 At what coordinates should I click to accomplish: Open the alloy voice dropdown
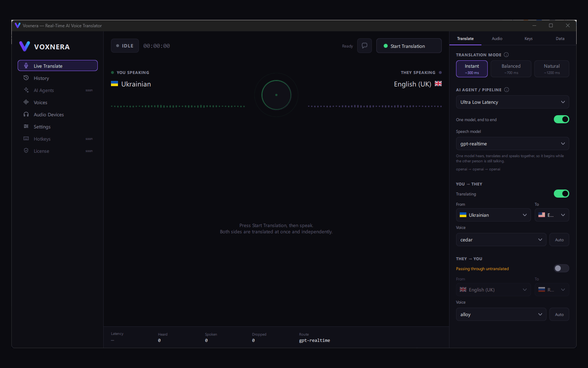(x=501, y=314)
